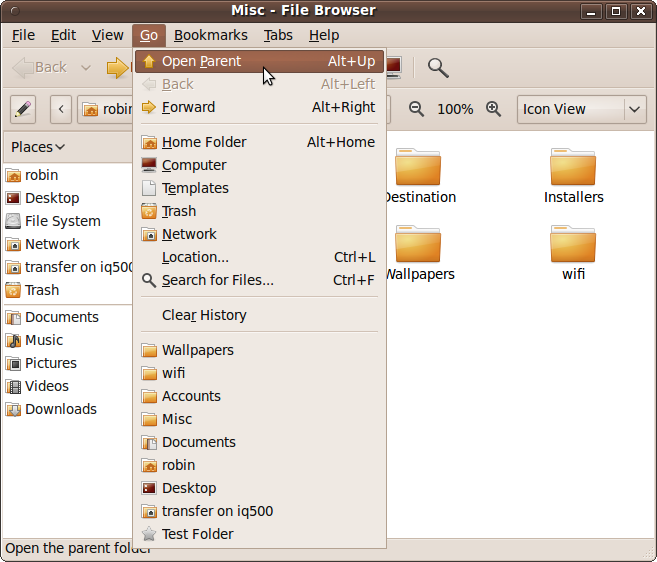
Task: Select Computer in the Go menu
Action: click(259, 165)
